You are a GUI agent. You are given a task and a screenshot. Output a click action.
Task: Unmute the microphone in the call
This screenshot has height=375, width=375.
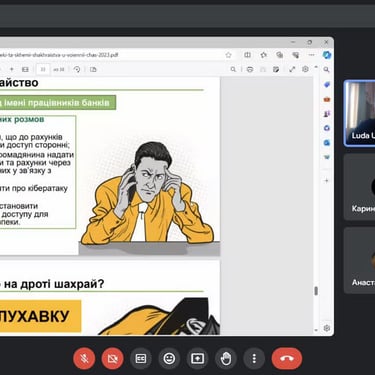click(x=84, y=359)
